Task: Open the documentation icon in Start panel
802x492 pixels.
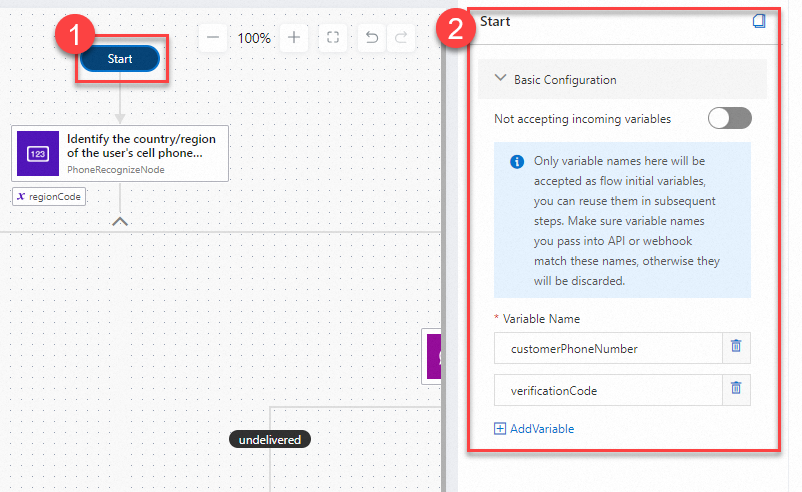Action: [x=759, y=21]
